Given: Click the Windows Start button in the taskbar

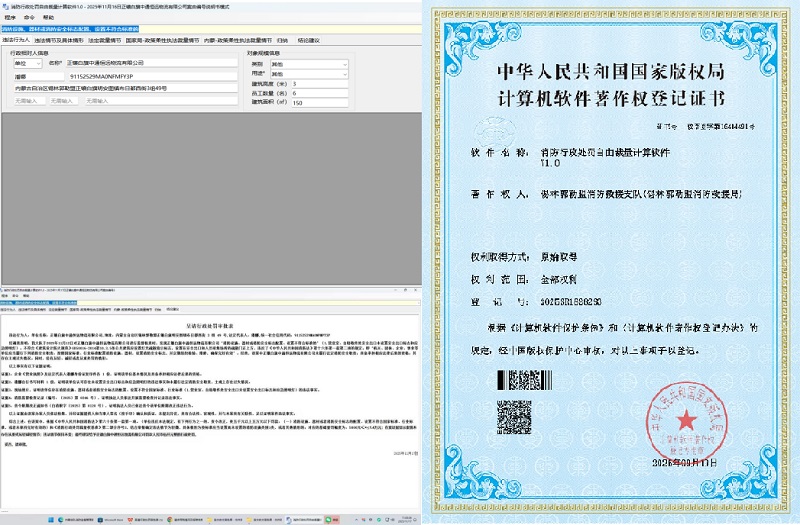Looking at the screenshot, I should 51,519.
